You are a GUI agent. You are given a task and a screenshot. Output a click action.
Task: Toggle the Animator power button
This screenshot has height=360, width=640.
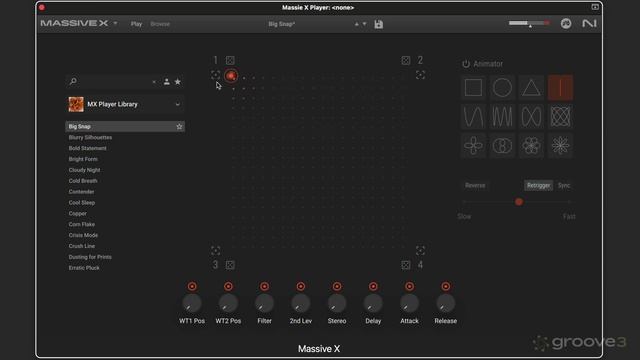click(x=466, y=64)
